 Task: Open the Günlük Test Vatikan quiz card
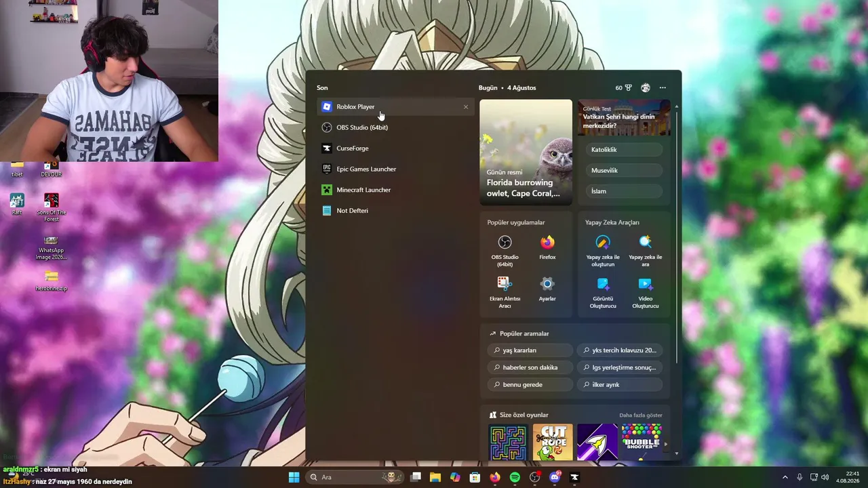tap(624, 118)
